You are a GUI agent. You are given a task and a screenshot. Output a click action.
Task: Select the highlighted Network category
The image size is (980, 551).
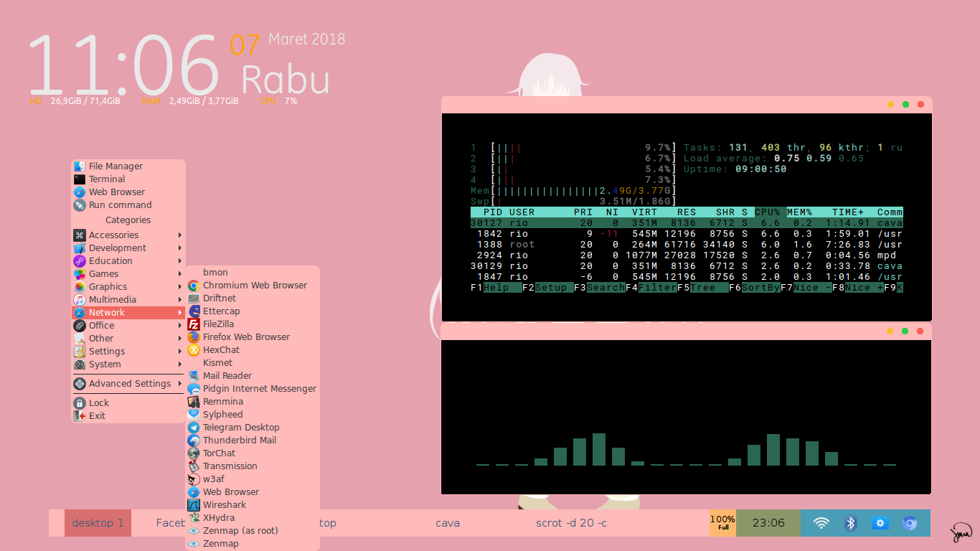128,313
